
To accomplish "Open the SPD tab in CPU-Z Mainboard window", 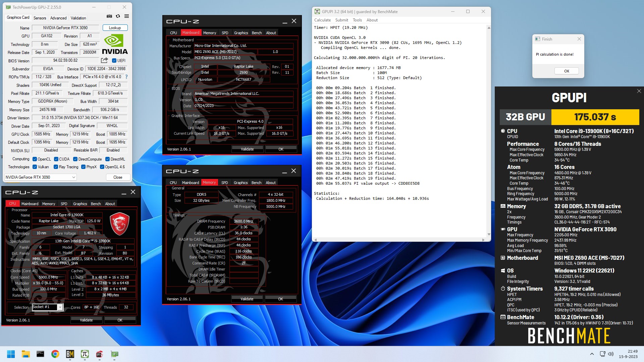I will pyautogui.click(x=225, y=33).
